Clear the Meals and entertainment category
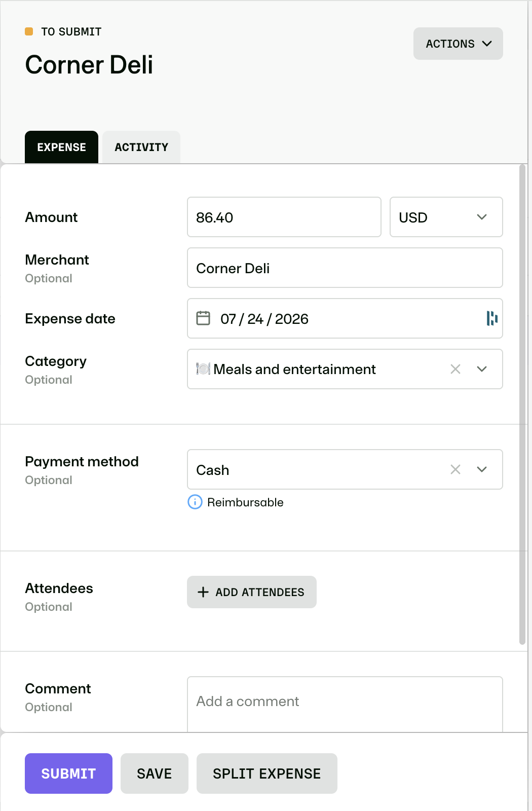Screen dimensions: 532x811 (x=455, y=369)
